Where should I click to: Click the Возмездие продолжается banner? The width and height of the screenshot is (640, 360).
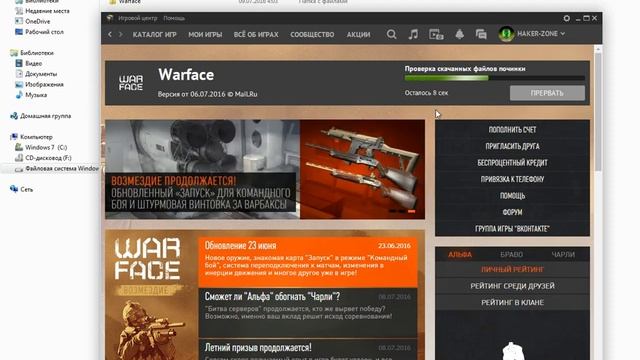(265, 169)
